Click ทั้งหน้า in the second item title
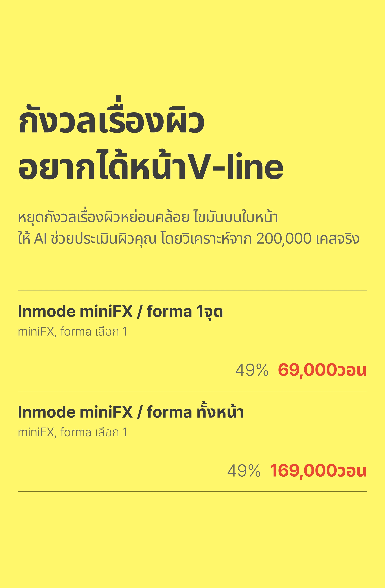 220,411
